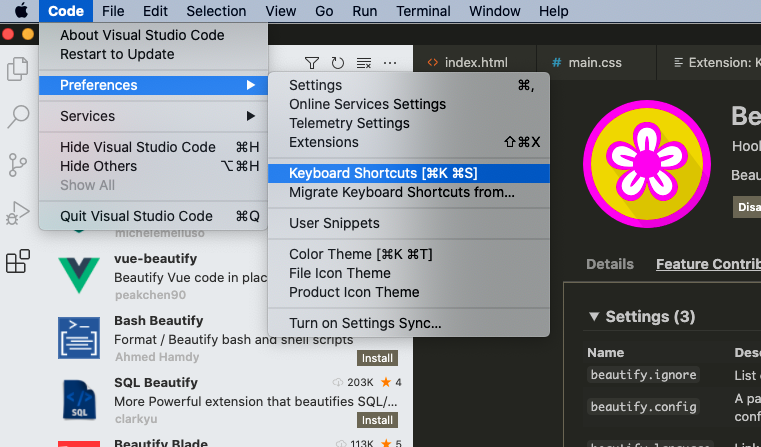Open the Search view in activity bar

pos(18,117)
